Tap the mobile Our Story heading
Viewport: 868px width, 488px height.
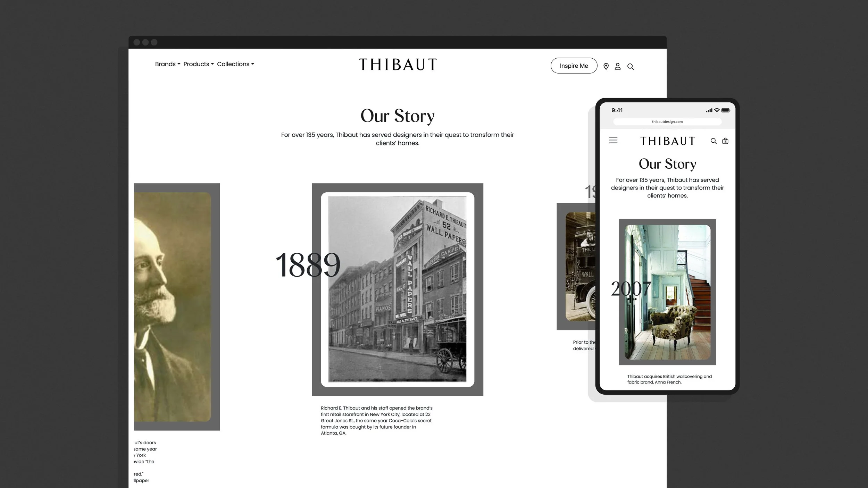tap(667, 164)
